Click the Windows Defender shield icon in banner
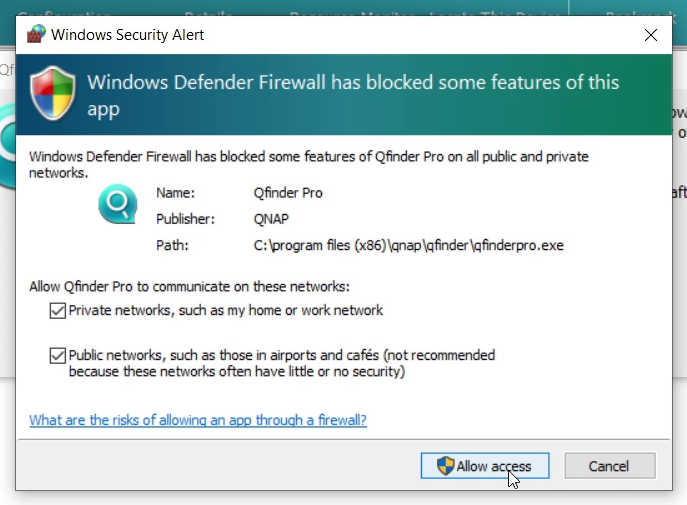Screen dimensions: 687x505 point(52,94)
